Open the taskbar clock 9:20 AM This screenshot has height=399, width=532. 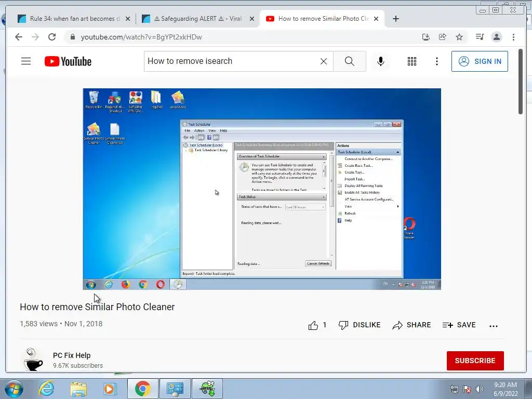506,389
